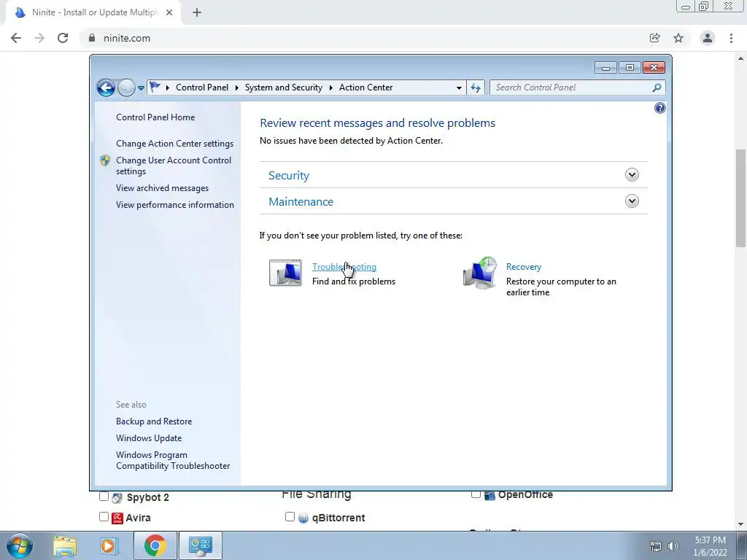Reload the ninite.com page
Viewport: 747px width, 560px height.
(63, 38)
